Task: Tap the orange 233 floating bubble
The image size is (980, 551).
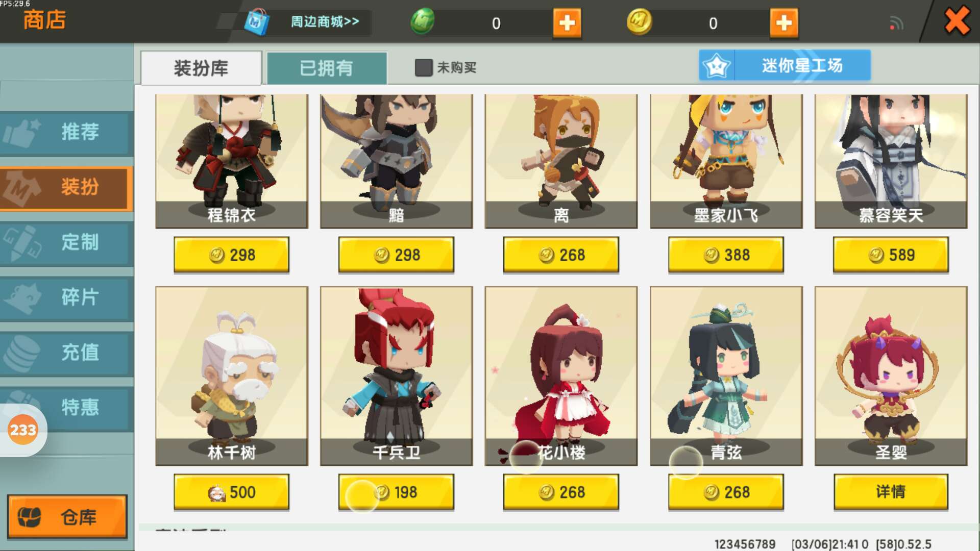Action: 23,430
